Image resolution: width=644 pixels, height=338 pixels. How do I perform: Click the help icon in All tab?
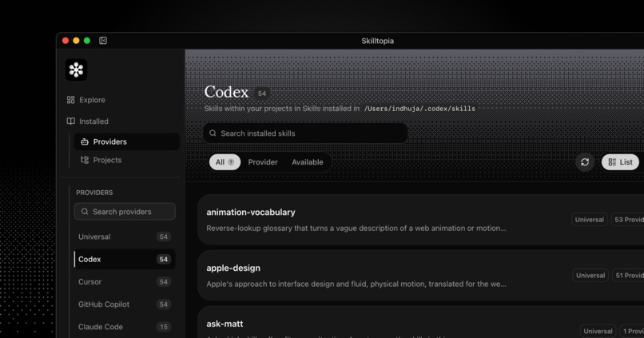pos(231,162)
